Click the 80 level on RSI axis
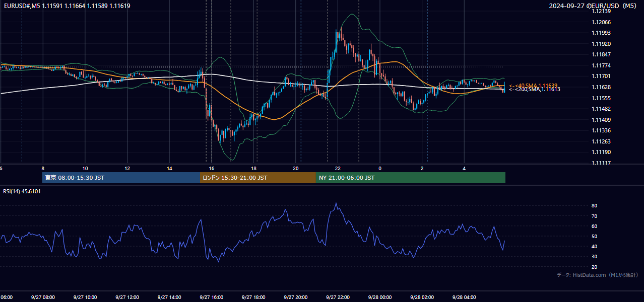The height and width of the screenshot is (302, 644). coord(595,206)
